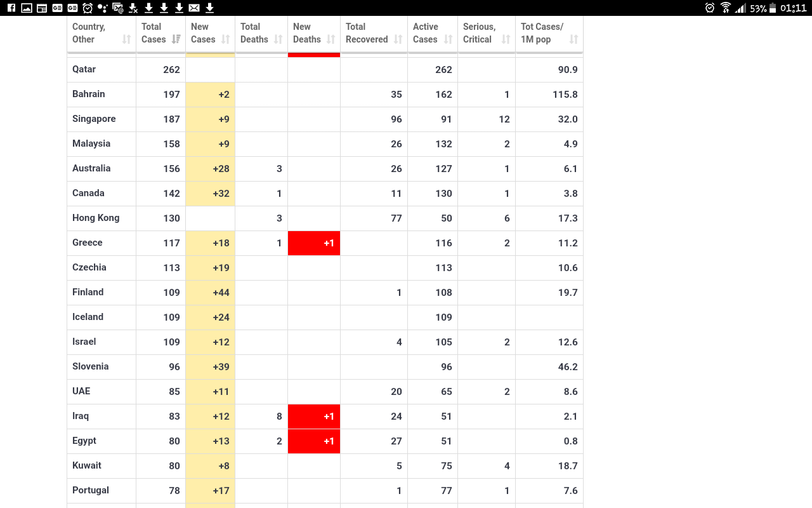Select the Singapore country name
Image resolution: width=812 pixels, height=508 pixels.
click(x=95, y=119)
